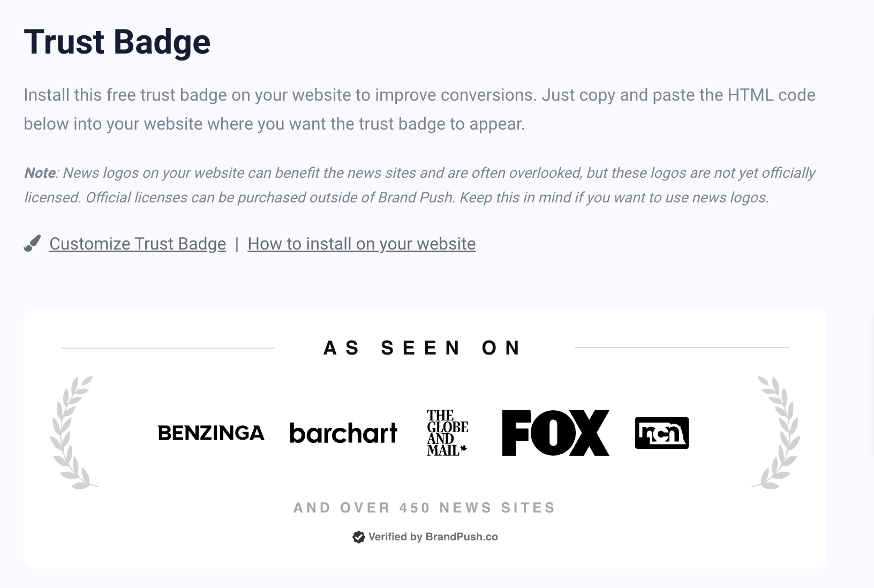Viewport: 874px width, 588px height.
Task: Click the separator between the two links
Action: [x=236, y=244]
